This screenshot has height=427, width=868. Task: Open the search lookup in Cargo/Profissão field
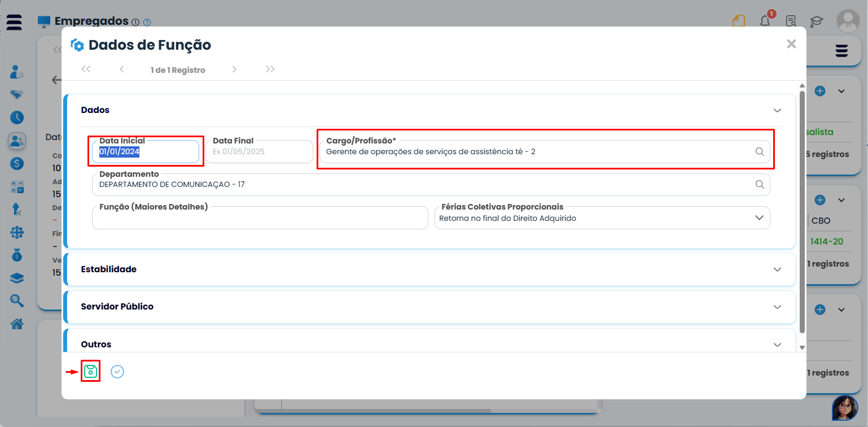click(x=760, y=151)
